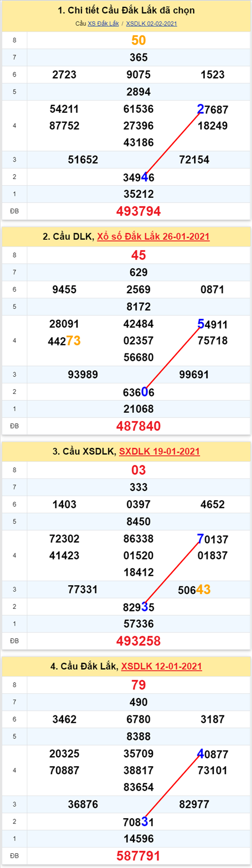The height and width of the screenshot is (868, 252).
Task: Select red prize 8 number 79
Action: (x=139, y=685)
